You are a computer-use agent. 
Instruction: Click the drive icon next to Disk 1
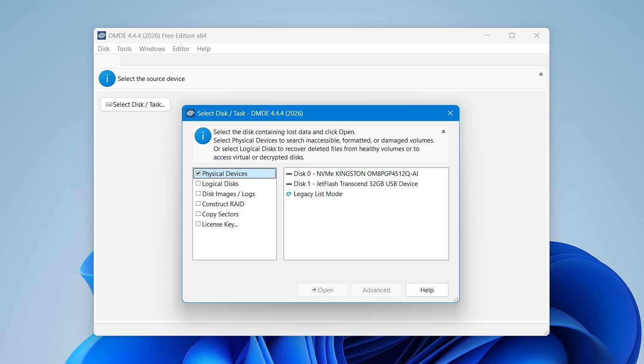tap(289, 184)
